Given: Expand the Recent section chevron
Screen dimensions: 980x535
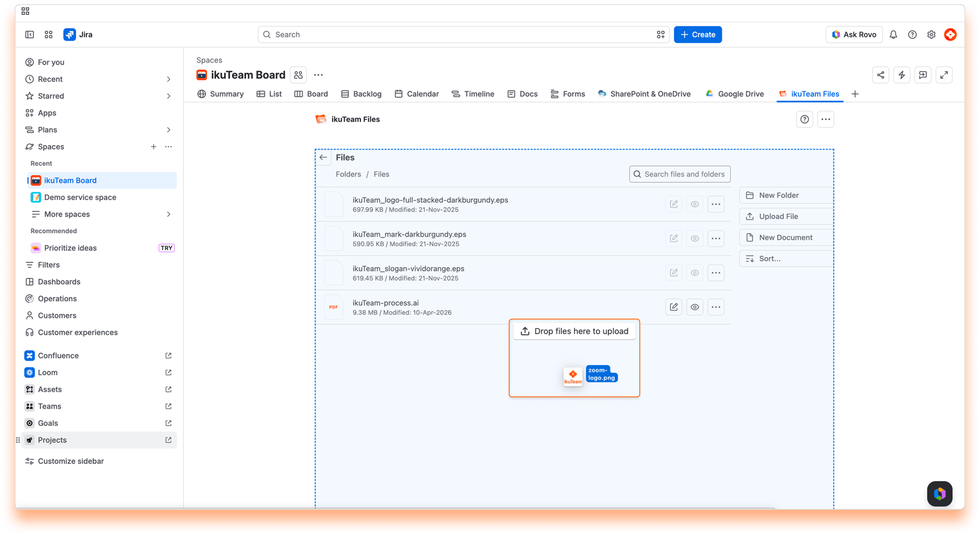Looking at the screenshot, I should tap(168, 79).
